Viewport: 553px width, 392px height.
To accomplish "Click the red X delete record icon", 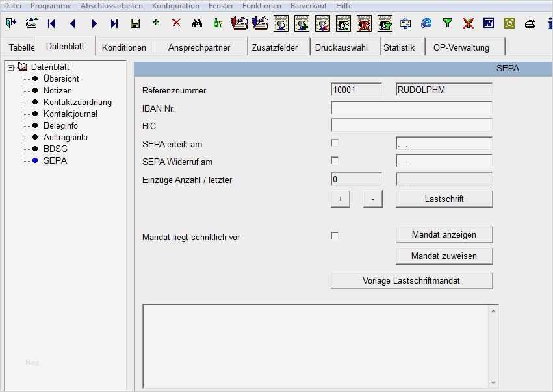I will click(176, 23).
